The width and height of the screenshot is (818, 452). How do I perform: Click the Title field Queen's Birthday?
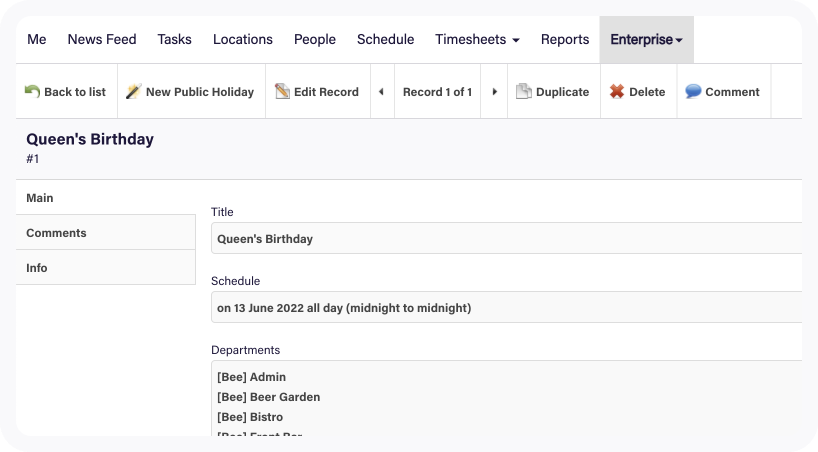tap(506, 239)
